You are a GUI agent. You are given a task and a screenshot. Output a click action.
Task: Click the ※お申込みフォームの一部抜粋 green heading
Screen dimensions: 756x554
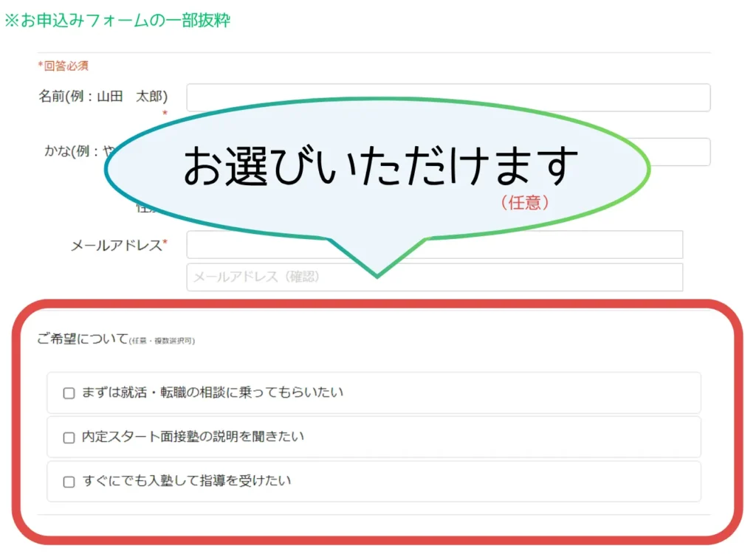tap(117, 20)
